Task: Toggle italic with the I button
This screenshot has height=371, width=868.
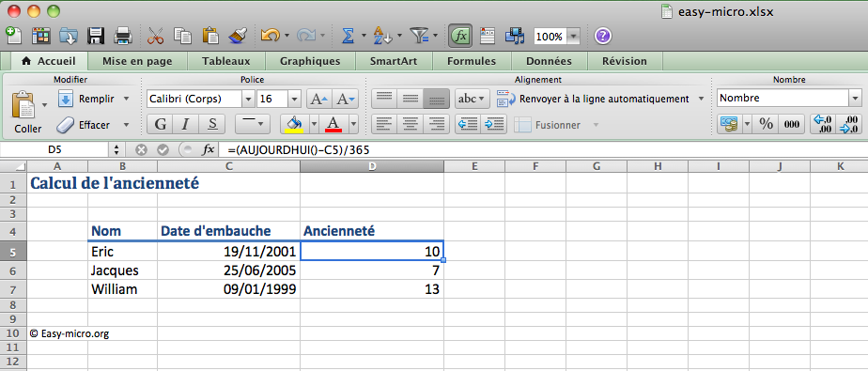Action: click(x=186, y=125)
